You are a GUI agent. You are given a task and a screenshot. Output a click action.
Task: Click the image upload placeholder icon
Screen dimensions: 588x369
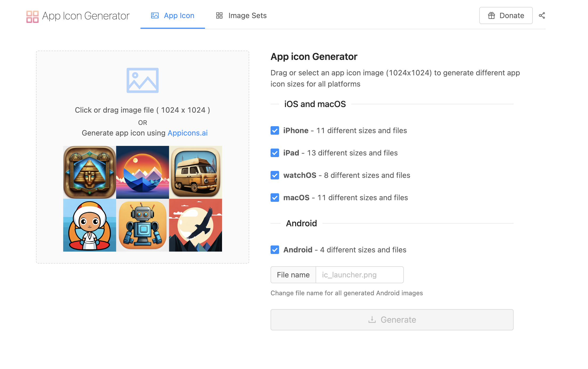pyautogui.click(x=142, y=80)
